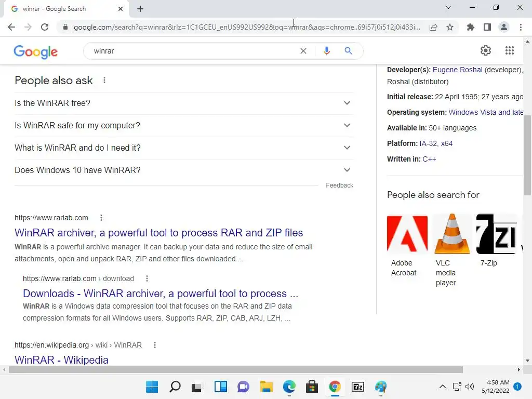View site security lock info

[x=65, y=27]
